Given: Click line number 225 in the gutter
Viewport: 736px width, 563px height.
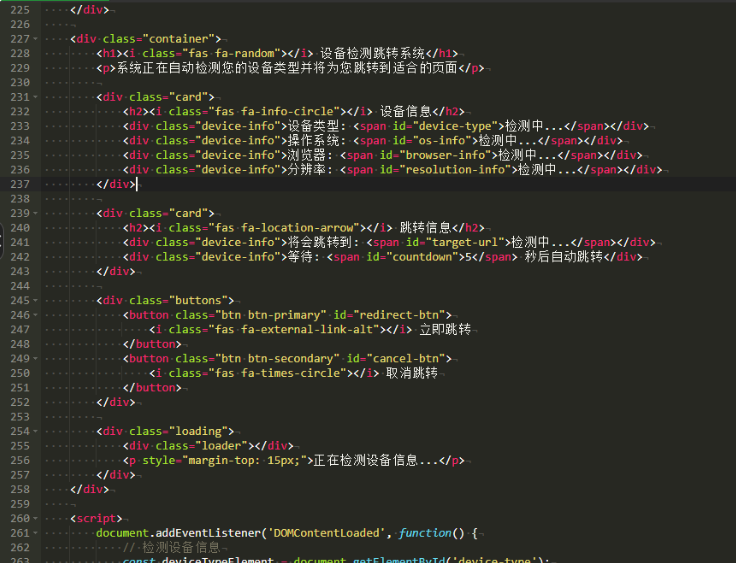Looking at the screenshot, I should pyautogui.click(x=20, y=10).
